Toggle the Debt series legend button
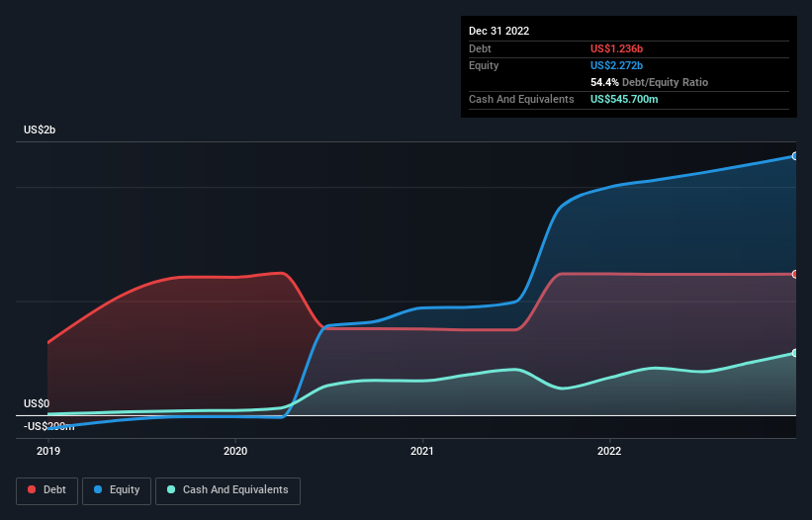812x520 pixels. click(47, 490)
